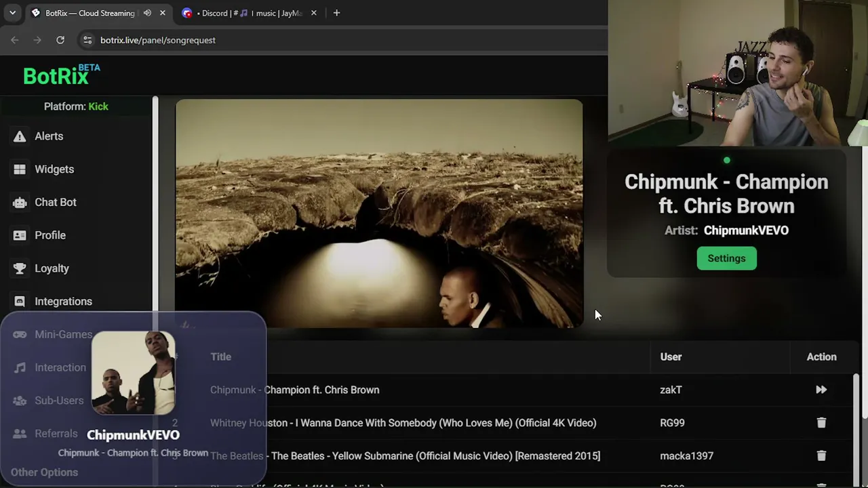The height and width of the screenshot is (488, 868).
Task: View site information for botrix.live
Action: click(x=87, y=40)
